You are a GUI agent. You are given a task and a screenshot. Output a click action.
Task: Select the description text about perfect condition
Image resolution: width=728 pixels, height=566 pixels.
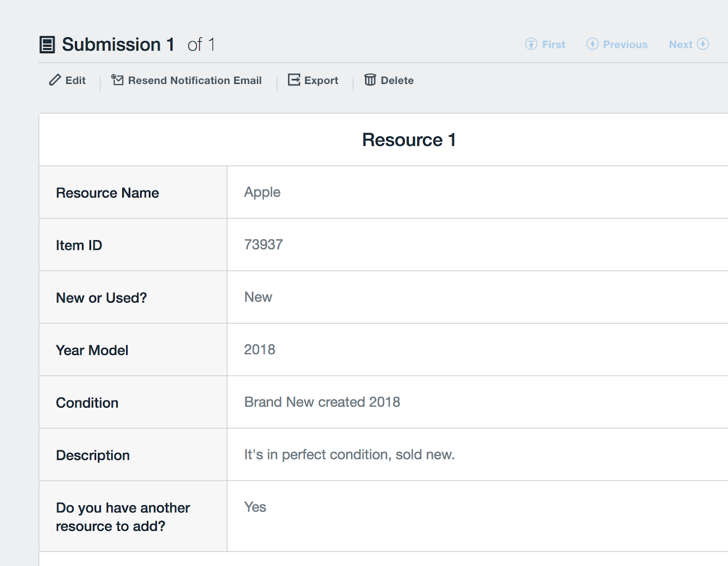click(349, 454)
